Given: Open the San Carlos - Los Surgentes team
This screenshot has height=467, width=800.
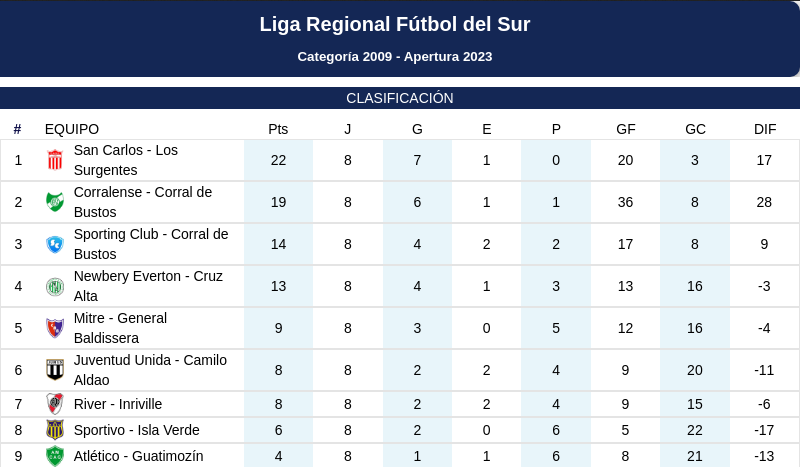Looking at the screenshot, I should click(126, 160).
